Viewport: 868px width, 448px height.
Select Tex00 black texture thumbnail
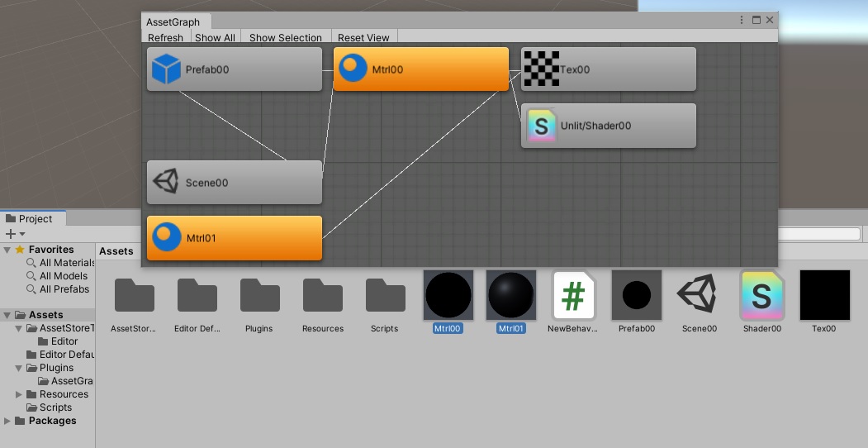825,295
